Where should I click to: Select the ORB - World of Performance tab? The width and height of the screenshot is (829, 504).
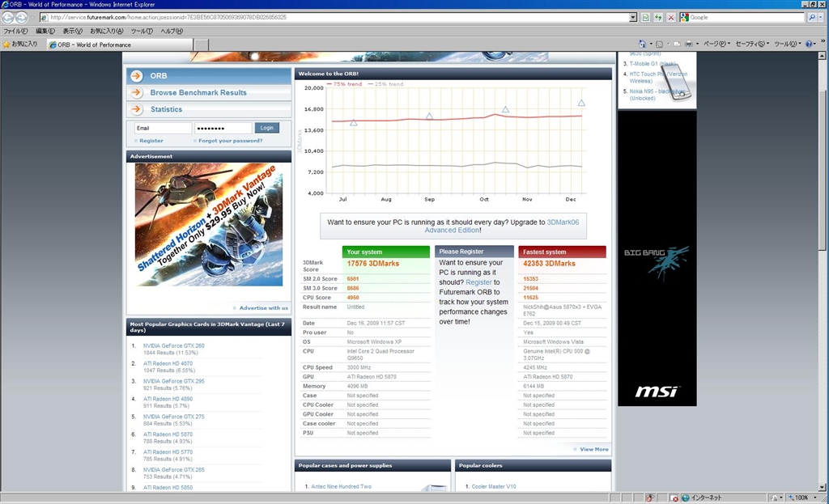(120, 45)
